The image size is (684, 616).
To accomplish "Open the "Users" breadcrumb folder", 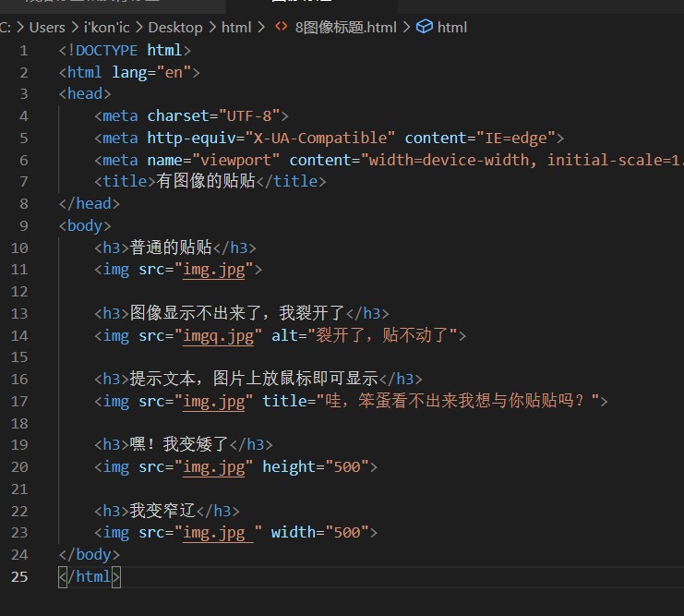I will [x=46, y=27].
